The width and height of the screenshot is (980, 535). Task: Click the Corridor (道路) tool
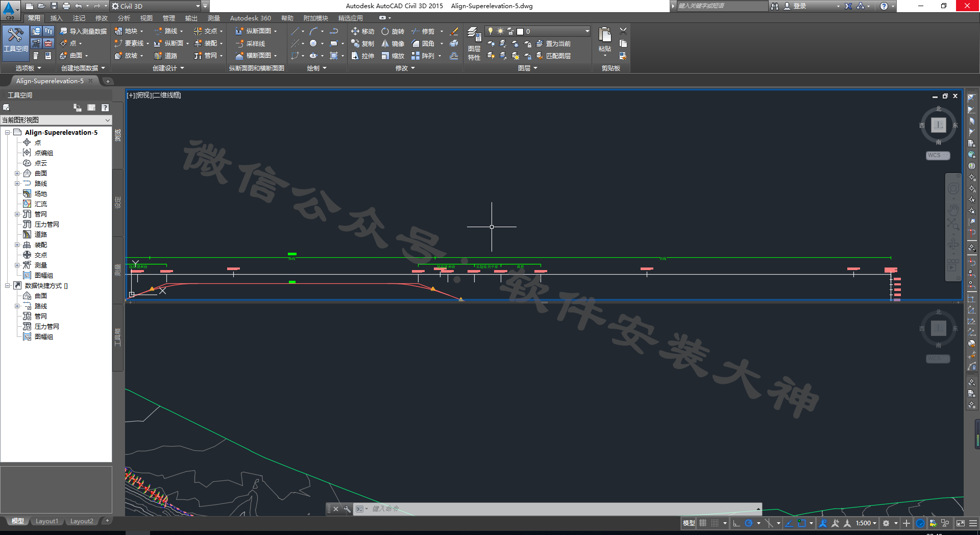[x=166, y=56]
